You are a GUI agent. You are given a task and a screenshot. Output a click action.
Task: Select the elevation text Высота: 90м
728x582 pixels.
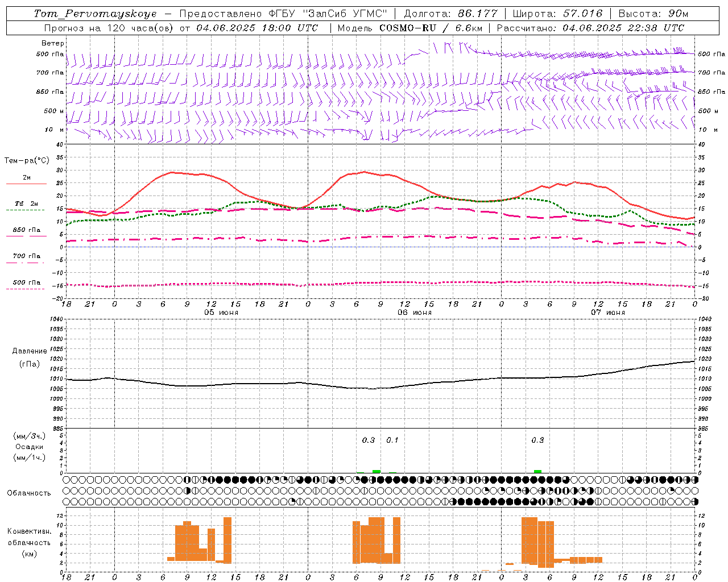(x=653, y=14)
